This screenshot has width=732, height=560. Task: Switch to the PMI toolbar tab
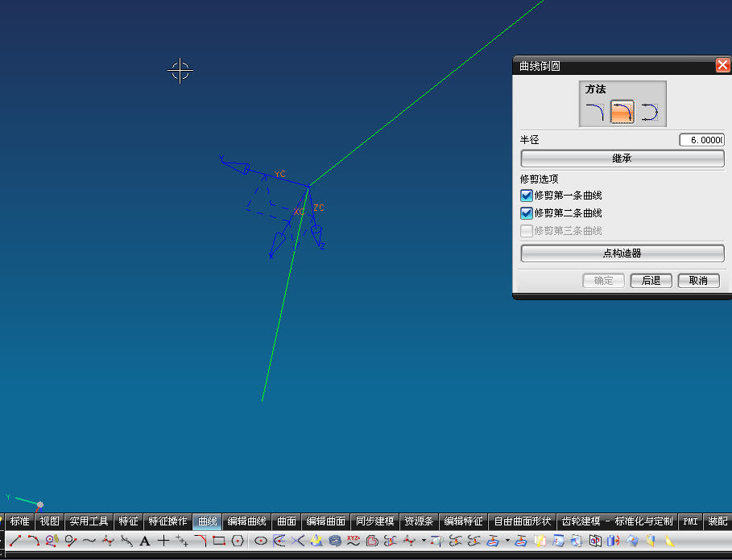pos(690,521)
